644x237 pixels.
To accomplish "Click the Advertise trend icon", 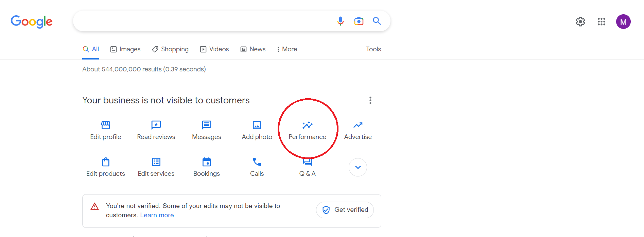I will coord(358,125).
